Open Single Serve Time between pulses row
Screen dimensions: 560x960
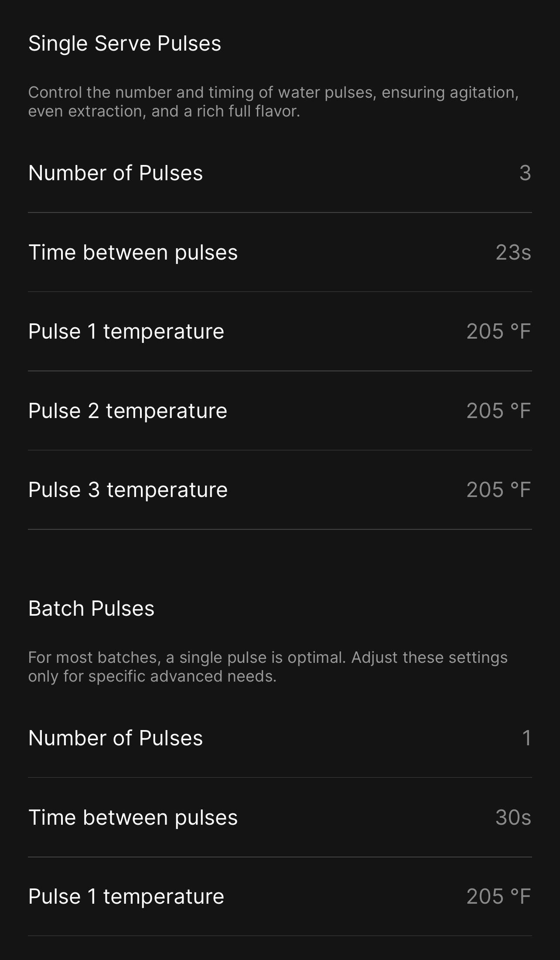pos(133,253)
